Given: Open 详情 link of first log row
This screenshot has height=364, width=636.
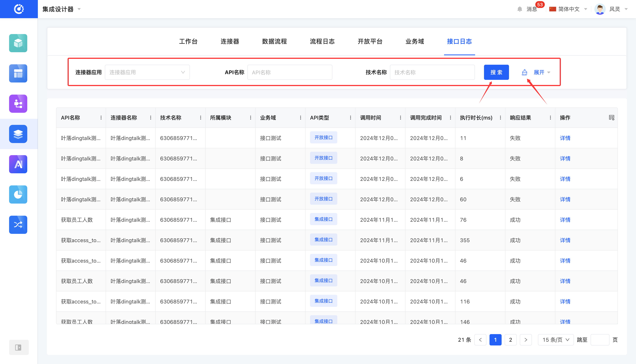Looking at the screenshot, I should (x=565, y=138).
